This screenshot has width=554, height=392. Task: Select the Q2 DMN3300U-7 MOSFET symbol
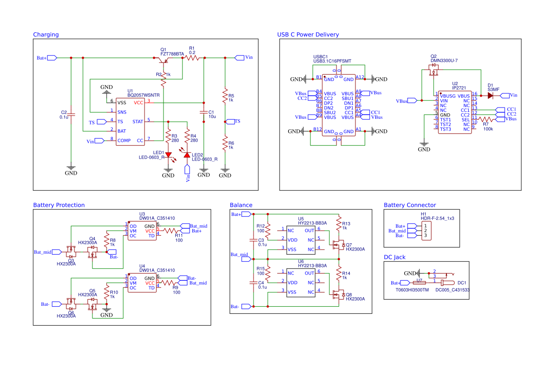tap(433, 72)
